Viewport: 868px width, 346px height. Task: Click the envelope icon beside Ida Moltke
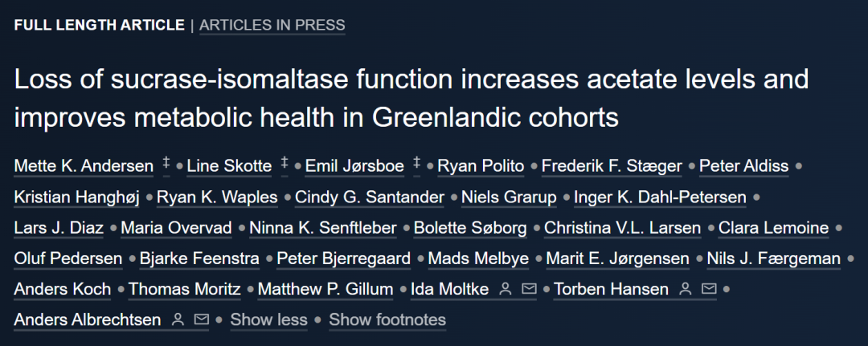coord(529,288)
